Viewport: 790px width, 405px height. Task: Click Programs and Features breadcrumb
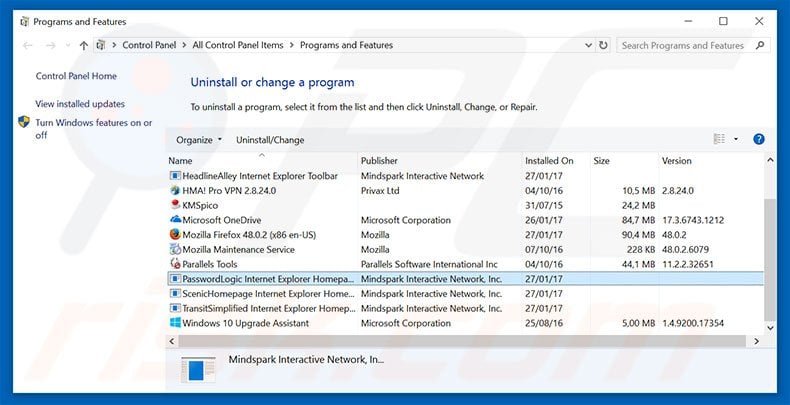[x=346, y=45]
